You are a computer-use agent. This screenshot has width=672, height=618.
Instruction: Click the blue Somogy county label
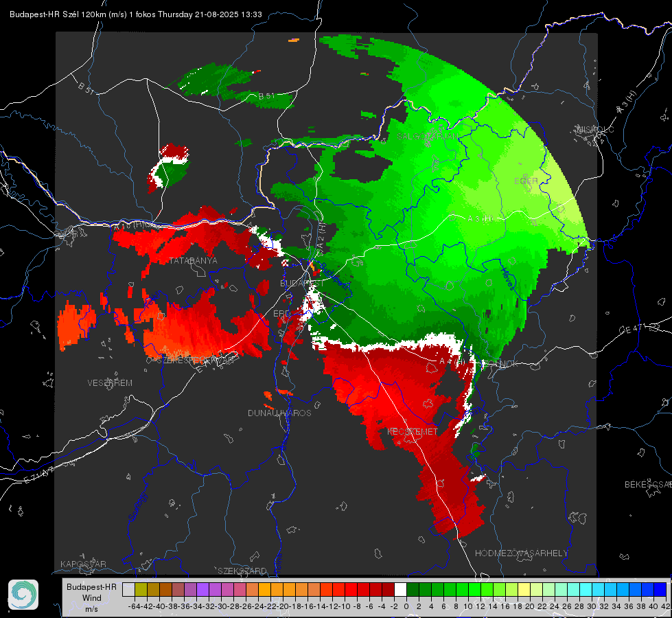click(137, 506)
